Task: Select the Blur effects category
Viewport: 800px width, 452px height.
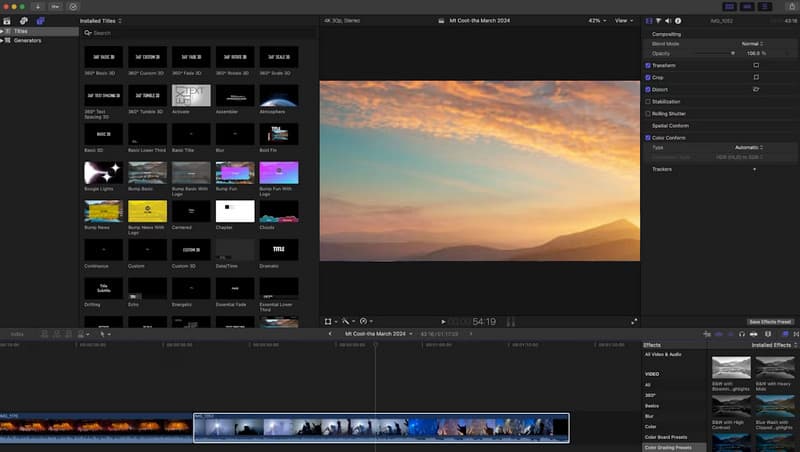Action: (649, 416)
